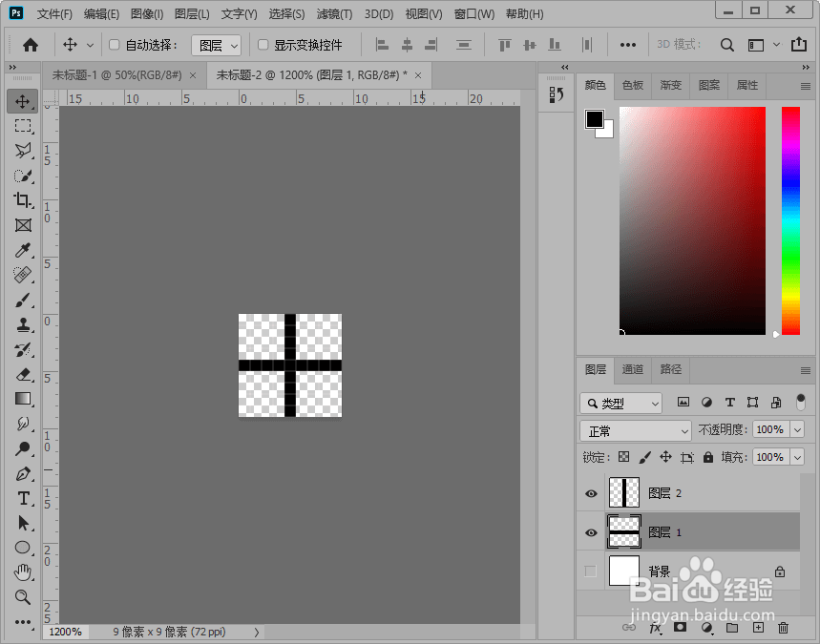Click the delete layer trash icon
Screen dimensions: 820x644
(783, 628)
